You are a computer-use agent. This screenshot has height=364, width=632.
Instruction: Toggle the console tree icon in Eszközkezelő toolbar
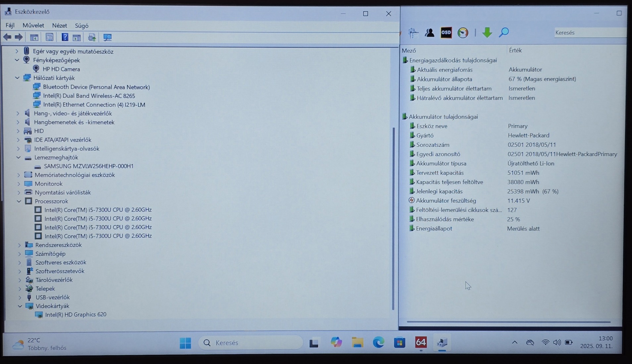coord(34,37)
